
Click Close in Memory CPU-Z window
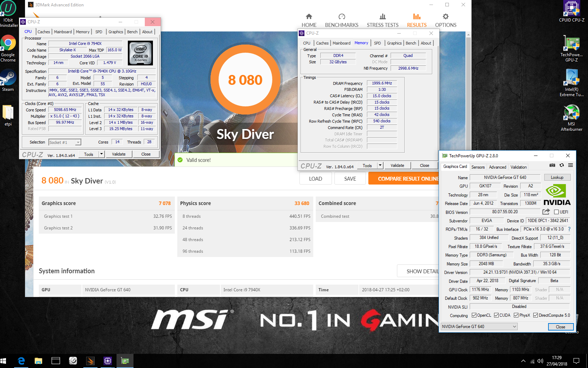coord(424,165)
